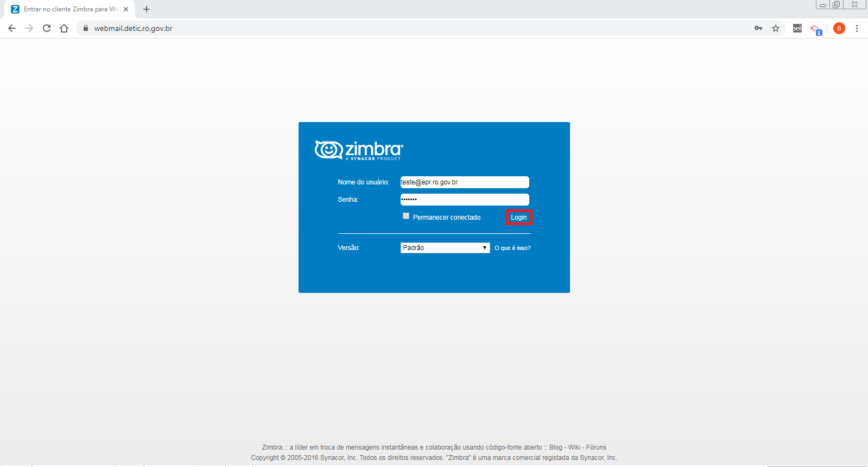Click the extension icon with badge 1
The height and width of the screenshot is (467, 868).
pyautogui.click(x=816, y=29)
